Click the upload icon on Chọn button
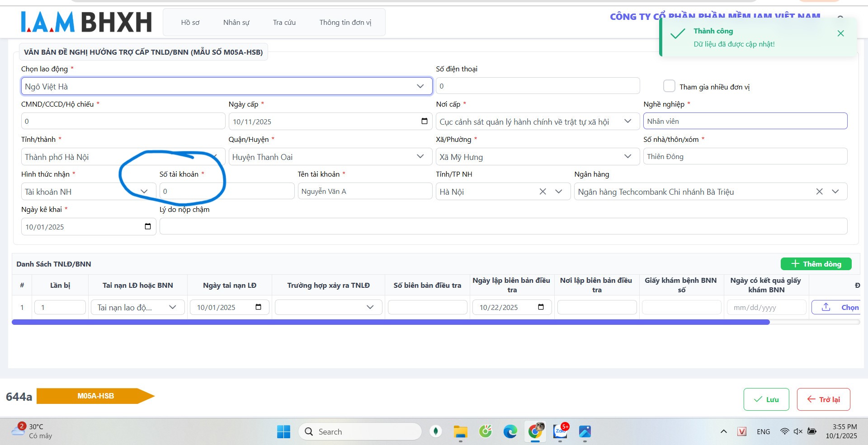The image size is (868, 445). (826, 307)
